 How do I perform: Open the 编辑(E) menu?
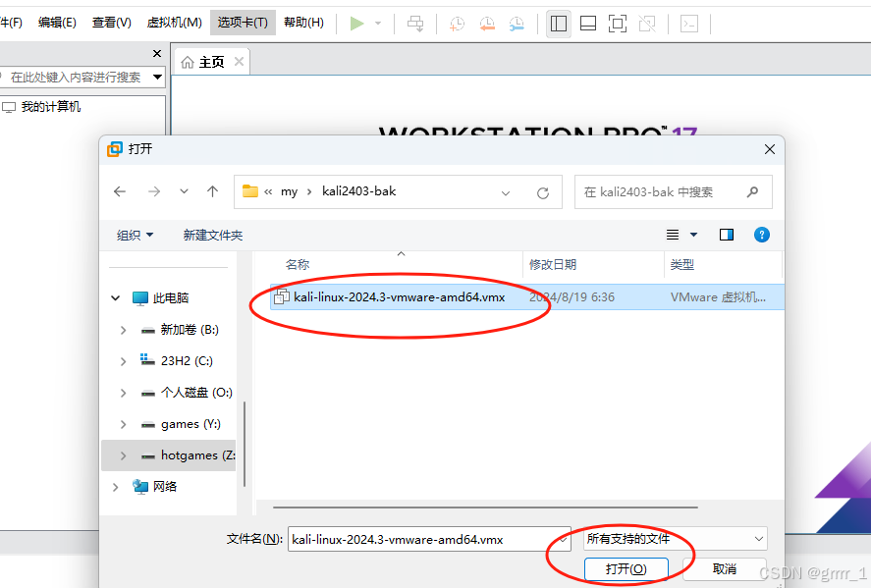click(57, 23)
